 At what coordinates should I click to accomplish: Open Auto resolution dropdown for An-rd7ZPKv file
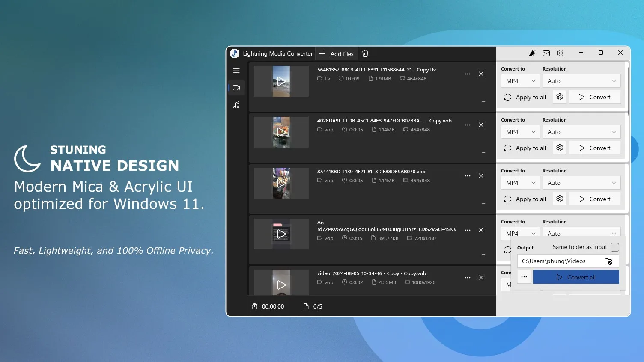(581, 232)
